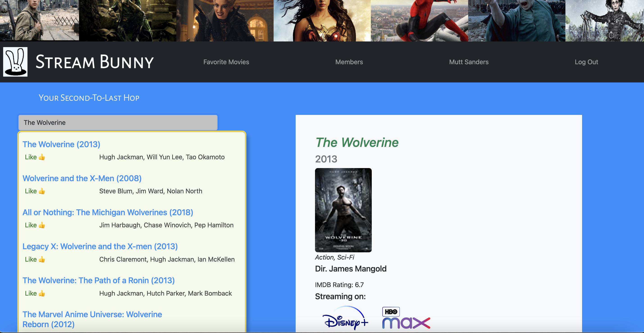Click The Wolverine movie poster
The height and width of the screenshot is (333, 644).
pos(343,210)
